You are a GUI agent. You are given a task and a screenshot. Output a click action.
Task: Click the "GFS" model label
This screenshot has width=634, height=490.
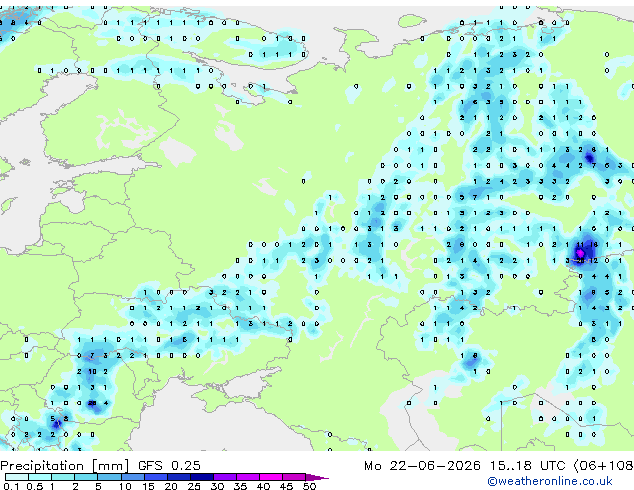[150, 466]
